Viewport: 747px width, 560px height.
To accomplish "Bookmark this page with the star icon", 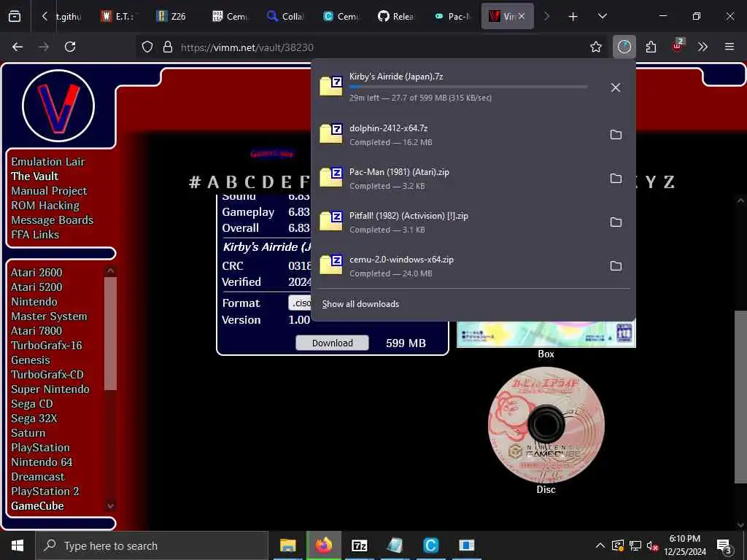I will point(595,47).
